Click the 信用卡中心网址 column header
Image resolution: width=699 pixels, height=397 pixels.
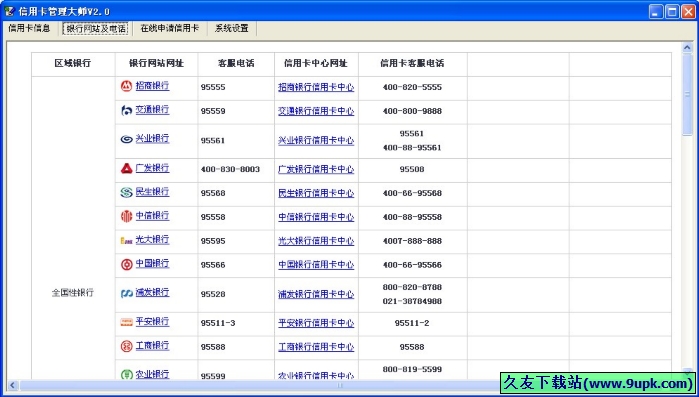(316, 64)
